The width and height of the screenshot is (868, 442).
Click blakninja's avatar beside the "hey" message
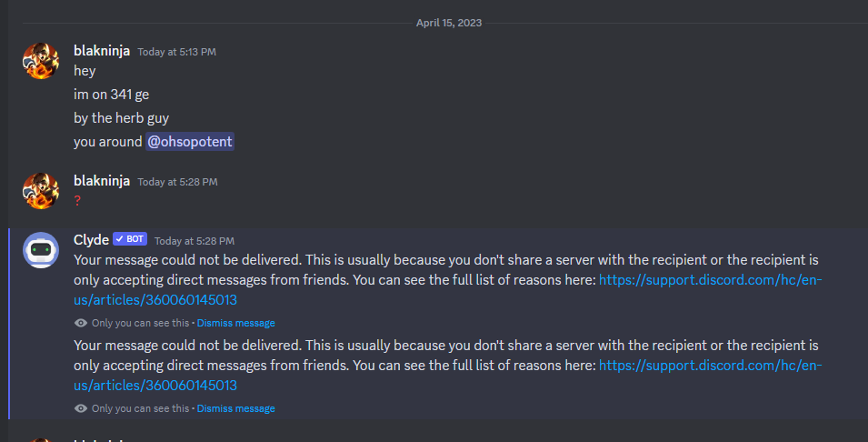[41, 60]
